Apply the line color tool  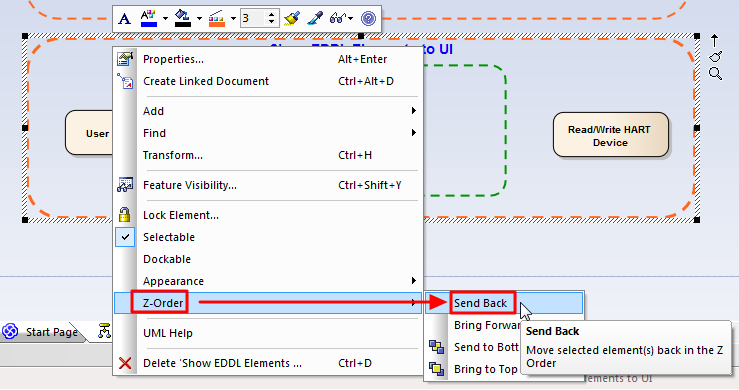(216, 18)
